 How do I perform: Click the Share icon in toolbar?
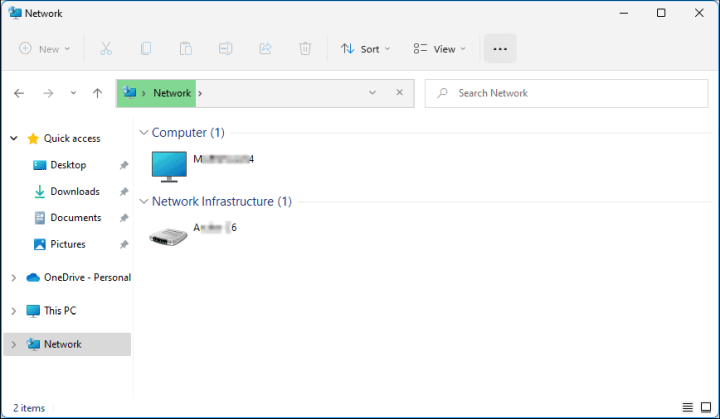(265, 49)
